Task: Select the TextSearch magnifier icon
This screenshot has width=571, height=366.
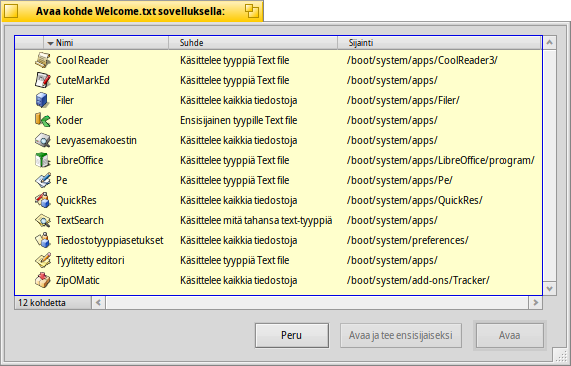Action: [43, 220]
